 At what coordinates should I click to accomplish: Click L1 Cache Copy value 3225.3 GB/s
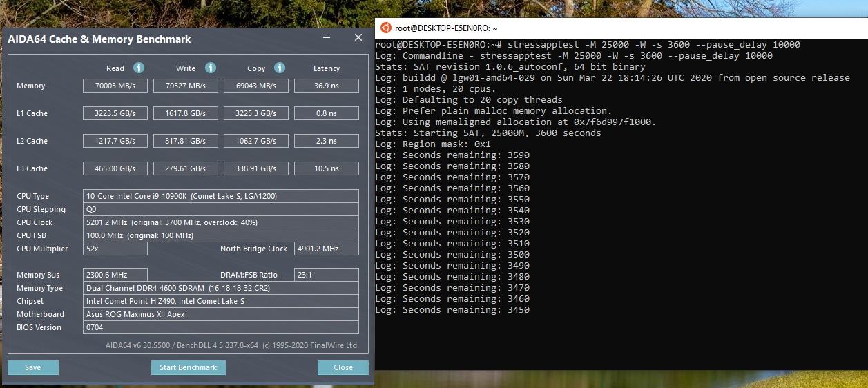click(256, 113)
